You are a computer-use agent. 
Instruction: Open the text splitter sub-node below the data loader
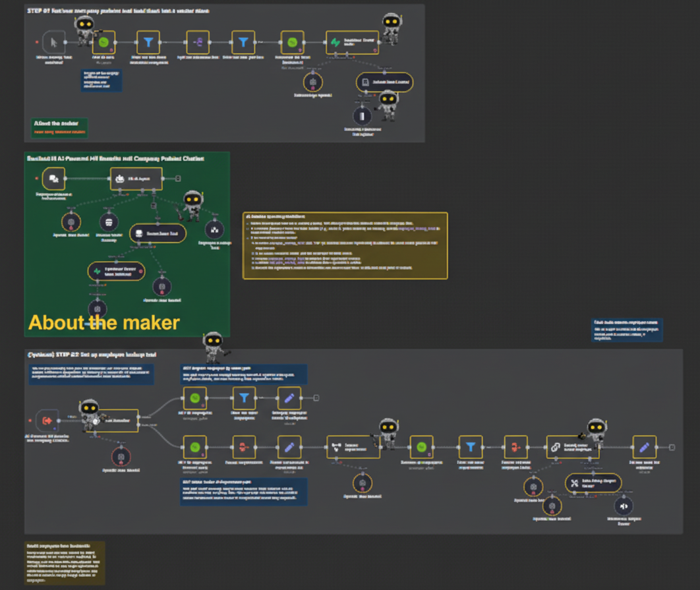point(362,115)
